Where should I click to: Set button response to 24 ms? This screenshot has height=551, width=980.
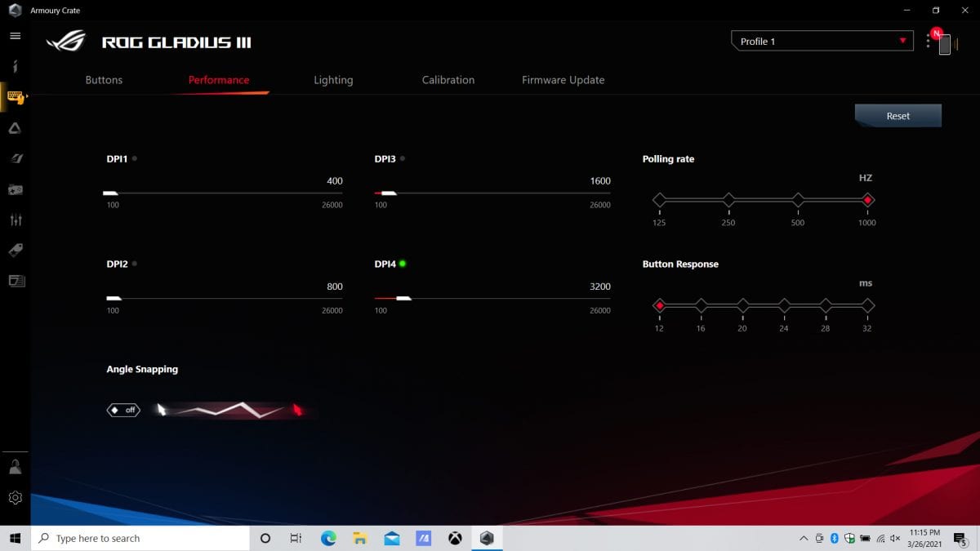(x=784, y=305)
